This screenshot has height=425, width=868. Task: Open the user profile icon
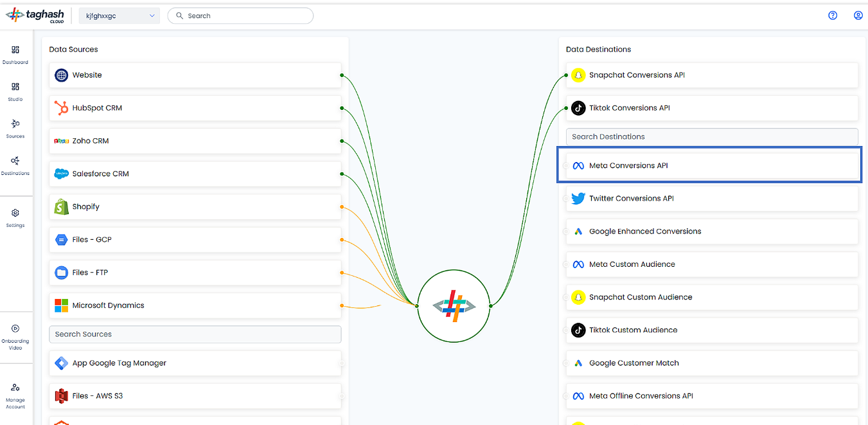858,15
